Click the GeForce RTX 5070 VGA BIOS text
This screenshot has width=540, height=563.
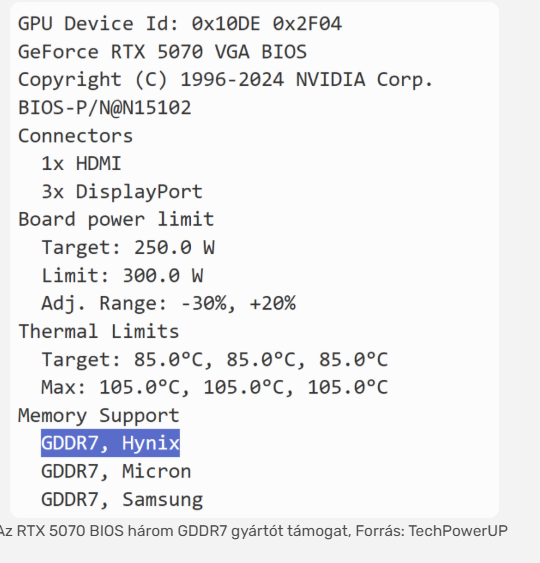coord(162,52)
